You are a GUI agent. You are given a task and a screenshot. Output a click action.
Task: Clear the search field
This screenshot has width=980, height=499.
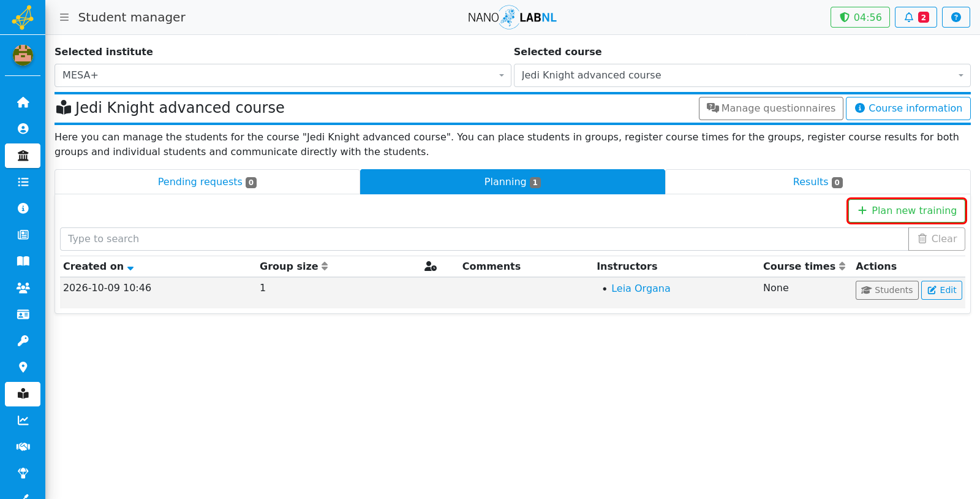937,239
